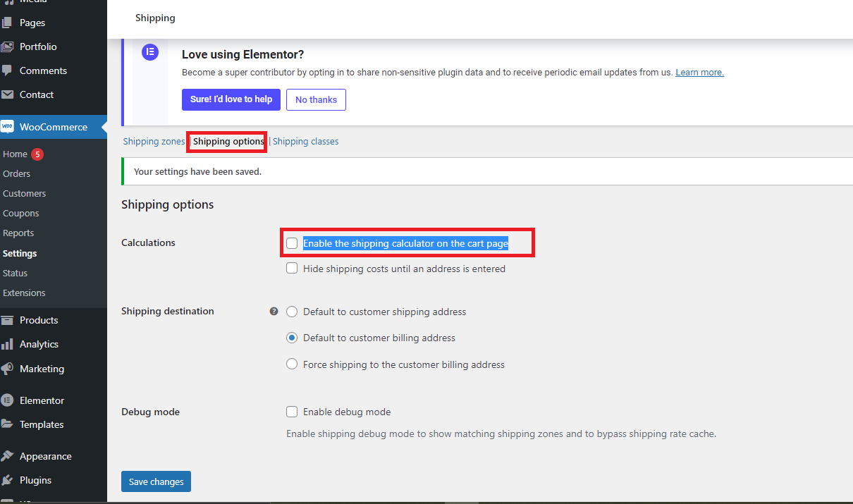Open the Status submenu item
This screenshot has height=504, width=853.
pyautogui.click(x=15, y=273)
